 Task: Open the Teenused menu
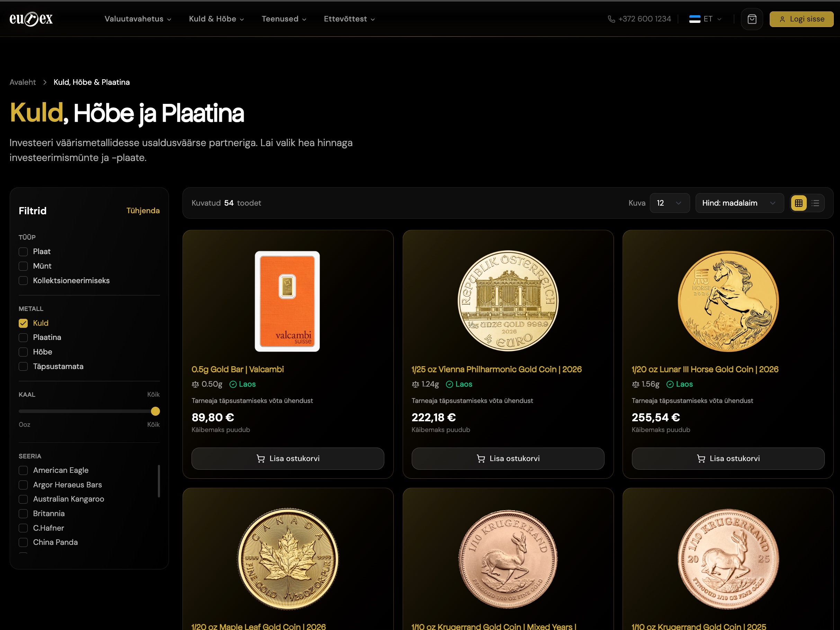pos(284,19)
